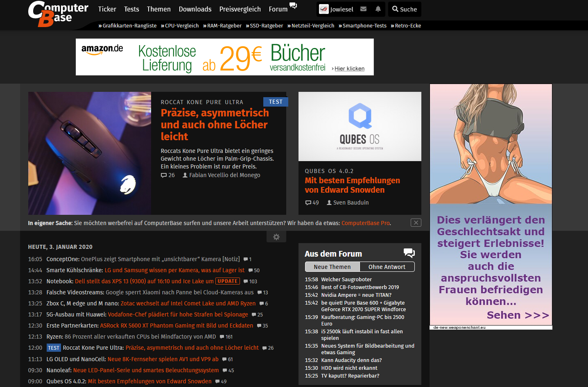Open the comment bubble 103 for Dell XPS 13
The width and height of the screenshot is (588, 387).
[250, 282]
